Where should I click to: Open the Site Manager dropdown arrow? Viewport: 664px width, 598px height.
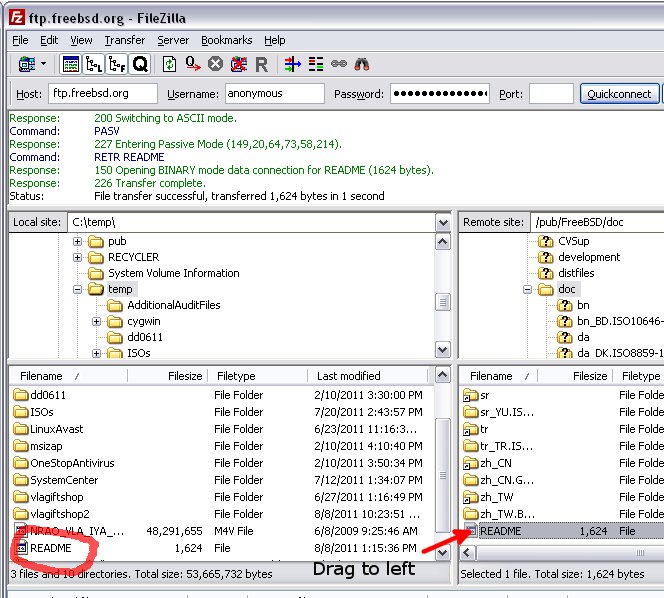[x=43, y=64]
